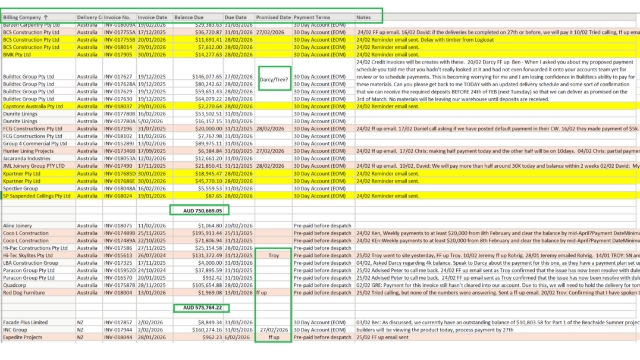Click invoice number INV-017852
This screenshot has width=640, height=360.
coord(119,322)
